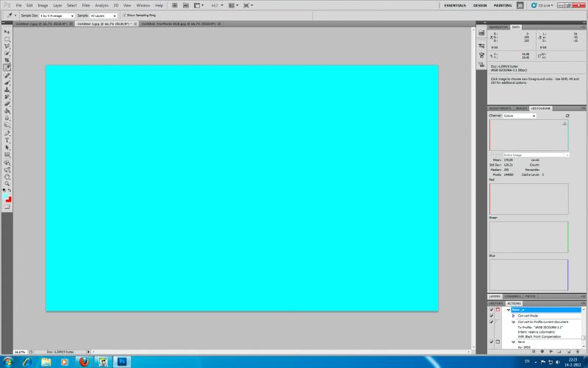Viewport: 588px width, 368px height.
Task: Click the histogram cached data warning icon
Action: tap(564, 124)
